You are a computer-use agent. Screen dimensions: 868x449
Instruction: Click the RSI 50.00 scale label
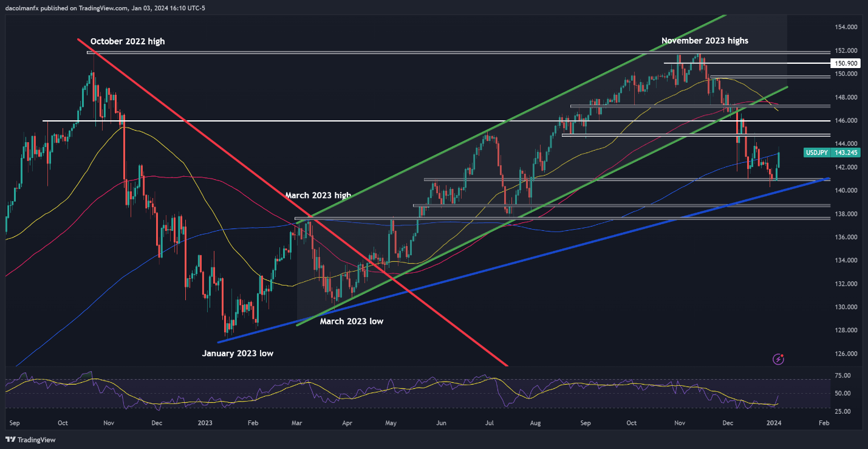842,394
